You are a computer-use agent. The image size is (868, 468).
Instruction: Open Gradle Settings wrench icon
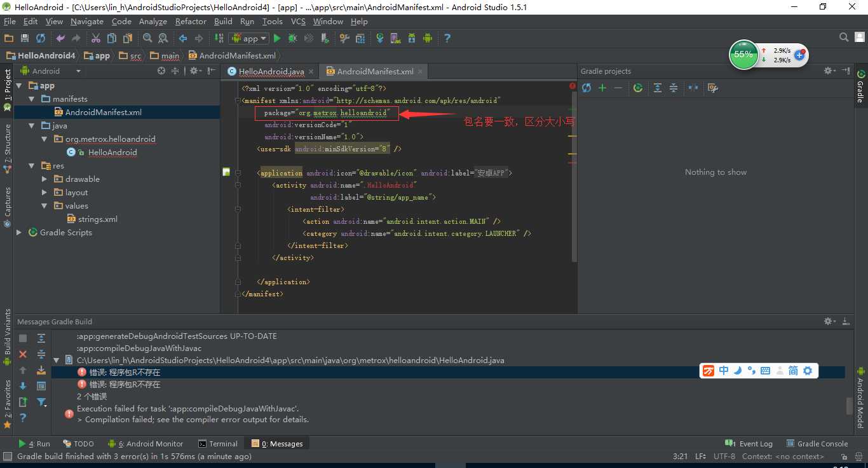point(713,88)
